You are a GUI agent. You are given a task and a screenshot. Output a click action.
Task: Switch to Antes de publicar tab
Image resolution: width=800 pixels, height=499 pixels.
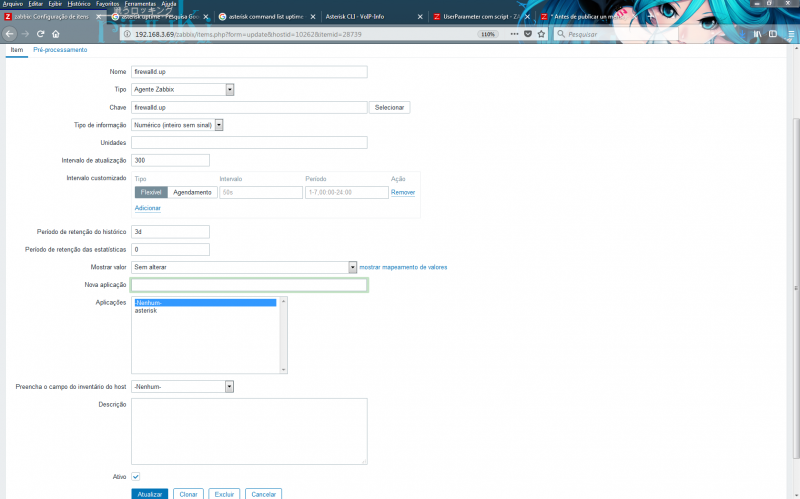tap(588, 17)
